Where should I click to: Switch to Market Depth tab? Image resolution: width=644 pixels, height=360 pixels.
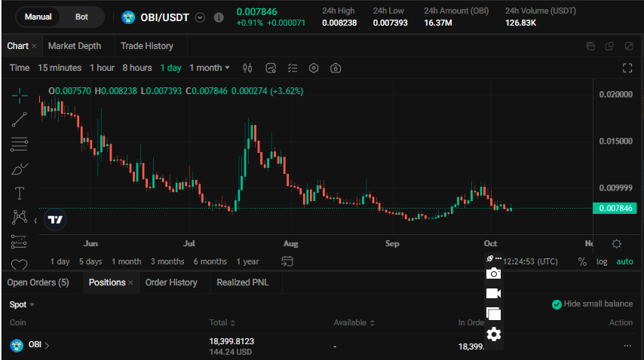pyautogui.click(x=75, y=46)
